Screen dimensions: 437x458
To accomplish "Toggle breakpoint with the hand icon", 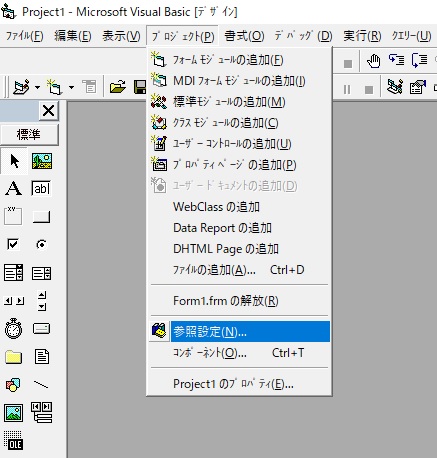I will click(x=373, y=61).
